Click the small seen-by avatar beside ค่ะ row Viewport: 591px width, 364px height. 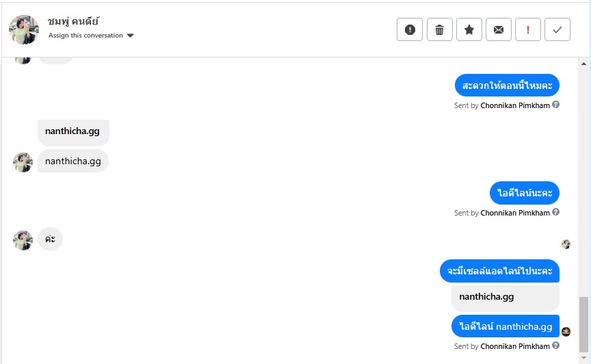566,244
